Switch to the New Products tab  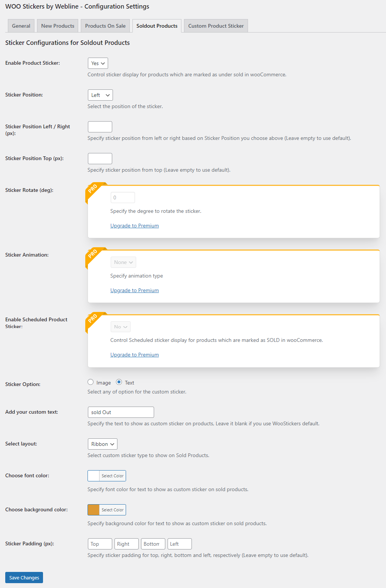point(58,26)
